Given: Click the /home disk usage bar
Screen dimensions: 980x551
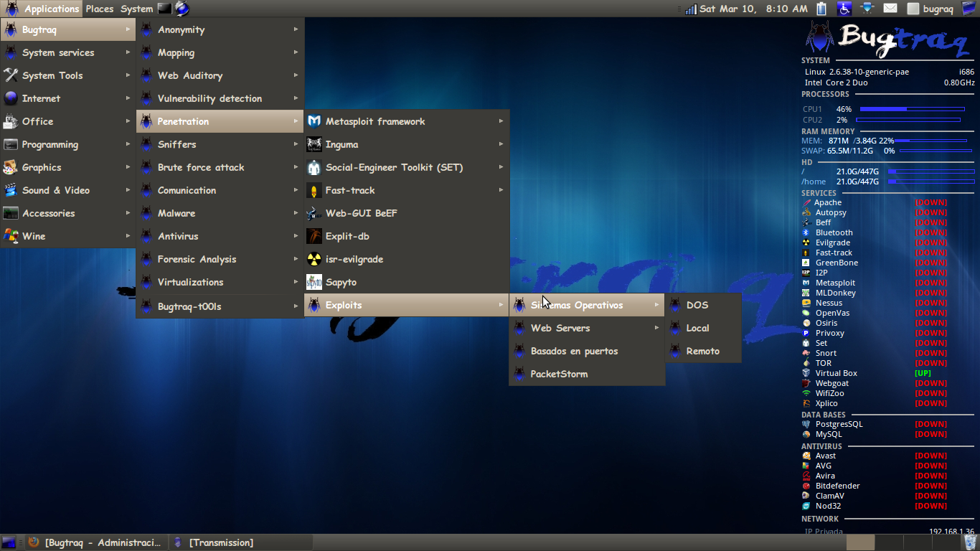Looking at the screenshot, I should point(931,182).
